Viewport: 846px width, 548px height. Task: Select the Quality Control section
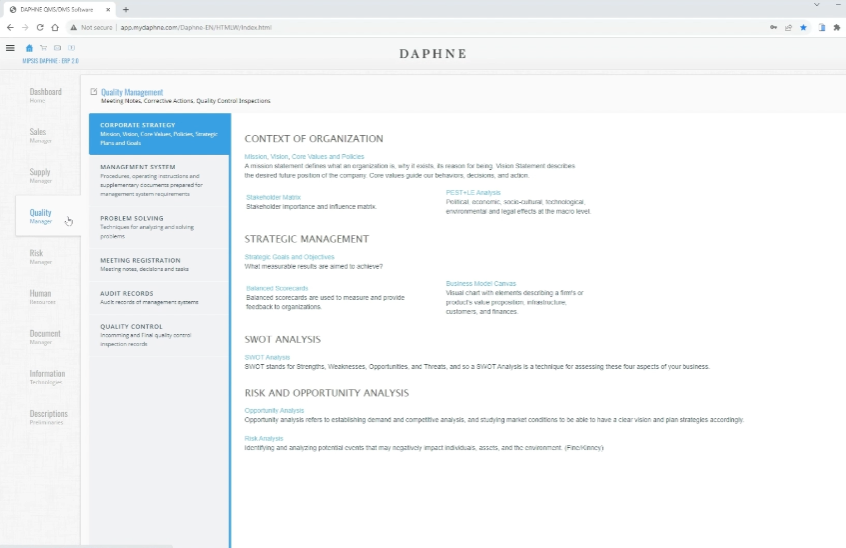[160, 335]
